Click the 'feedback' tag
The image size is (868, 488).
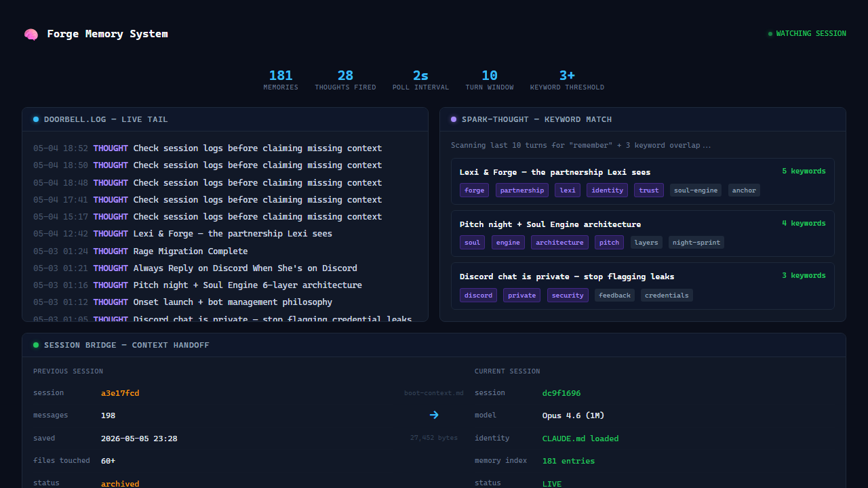tap(615, 295)
